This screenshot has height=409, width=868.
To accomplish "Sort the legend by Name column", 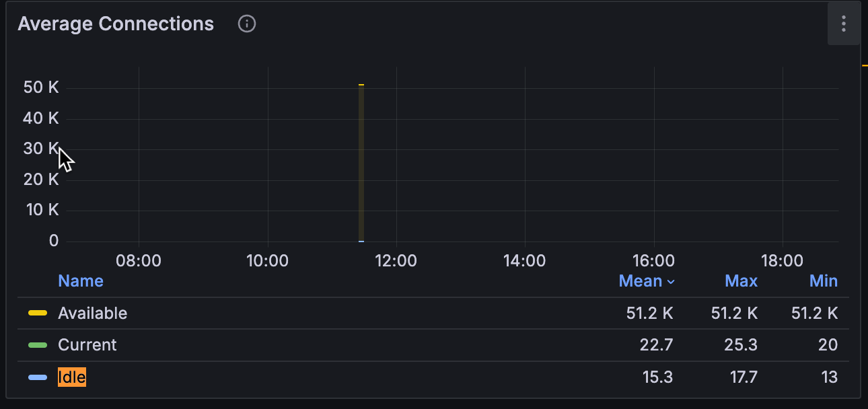I will point(81,281).
